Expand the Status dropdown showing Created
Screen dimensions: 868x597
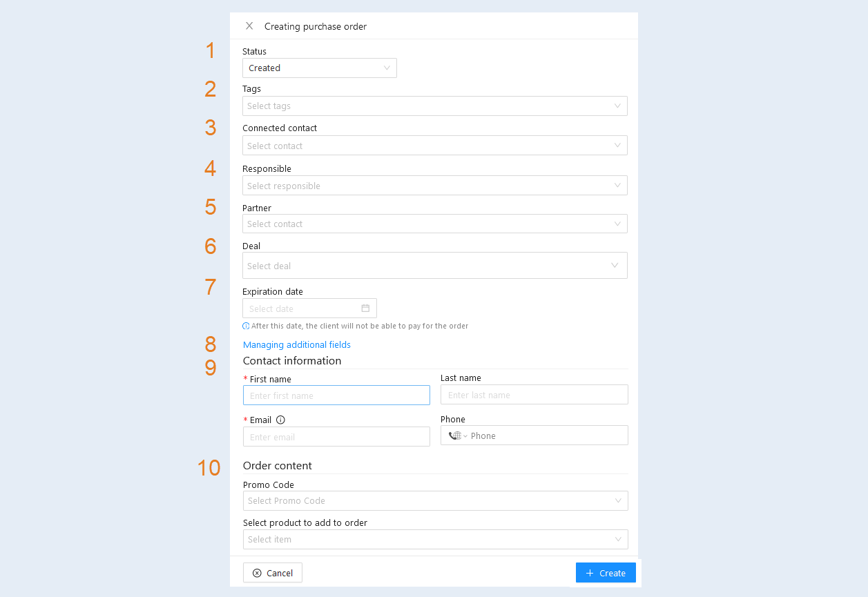pyautogui.click(x=320, y=68)
